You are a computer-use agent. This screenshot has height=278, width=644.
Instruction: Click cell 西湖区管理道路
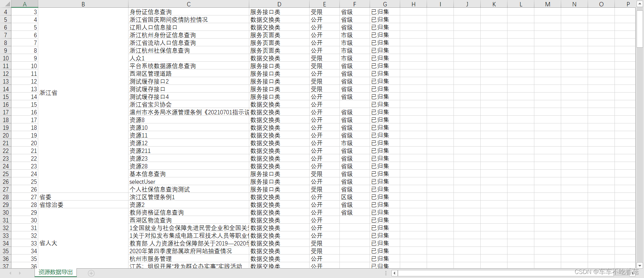pyautogui.click(x=189, y=73)
